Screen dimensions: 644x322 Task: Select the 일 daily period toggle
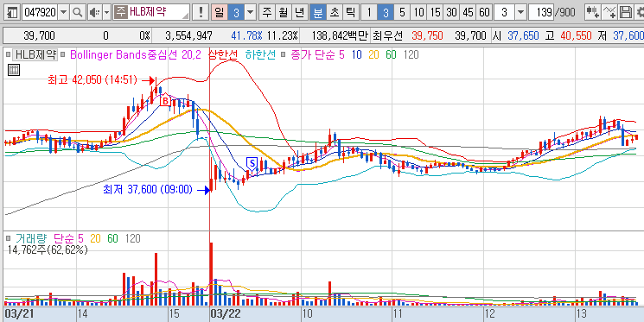(x=220, y=12)
